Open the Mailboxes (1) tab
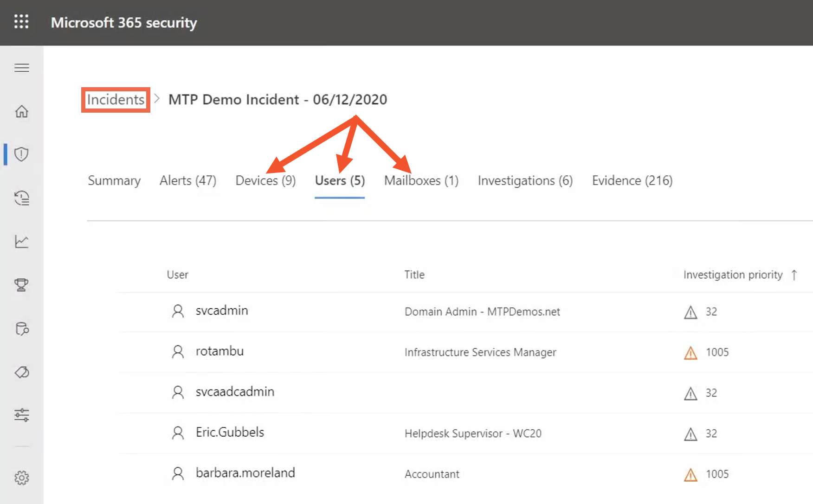This screenshot has width=813, height=504. [x=421, y=180]
